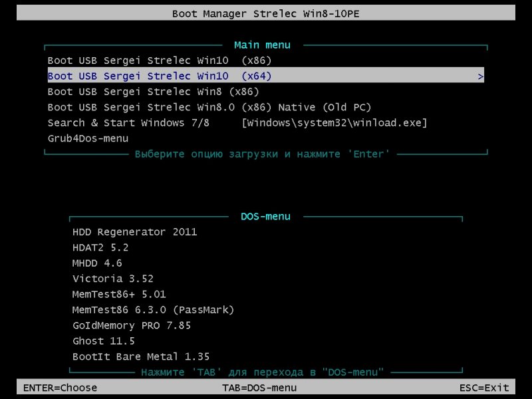Image resolution: width=532 pixels, height=399 pixels.
Task: Choose Boot USB Sergei Strelec Win8 (x86)
Action: (154, 92)
